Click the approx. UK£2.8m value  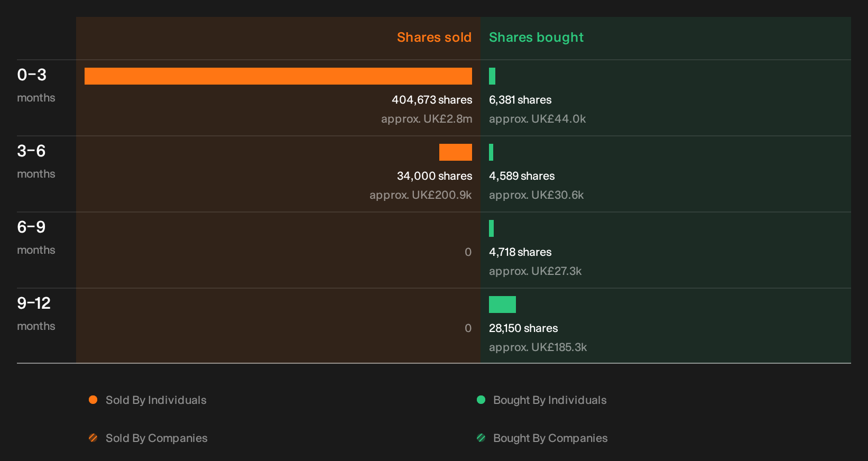427,119
